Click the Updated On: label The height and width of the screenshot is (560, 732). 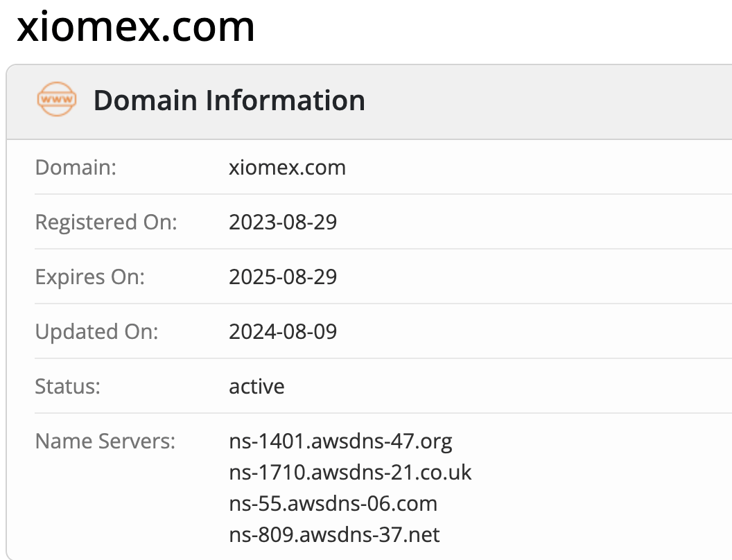tap(96, 332)
